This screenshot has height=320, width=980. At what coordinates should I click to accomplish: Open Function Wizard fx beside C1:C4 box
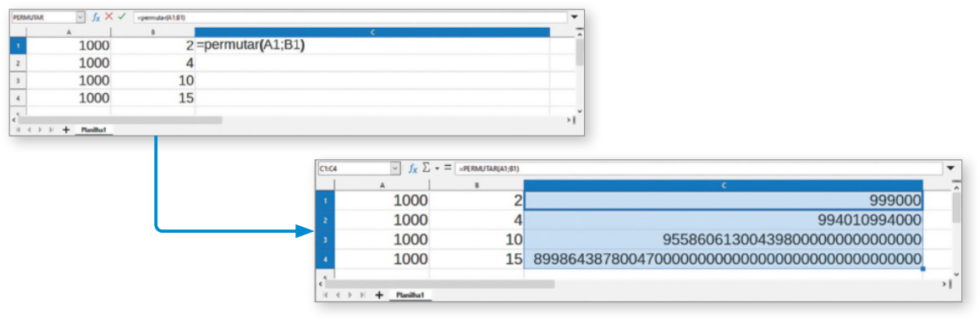pos(412,168)
